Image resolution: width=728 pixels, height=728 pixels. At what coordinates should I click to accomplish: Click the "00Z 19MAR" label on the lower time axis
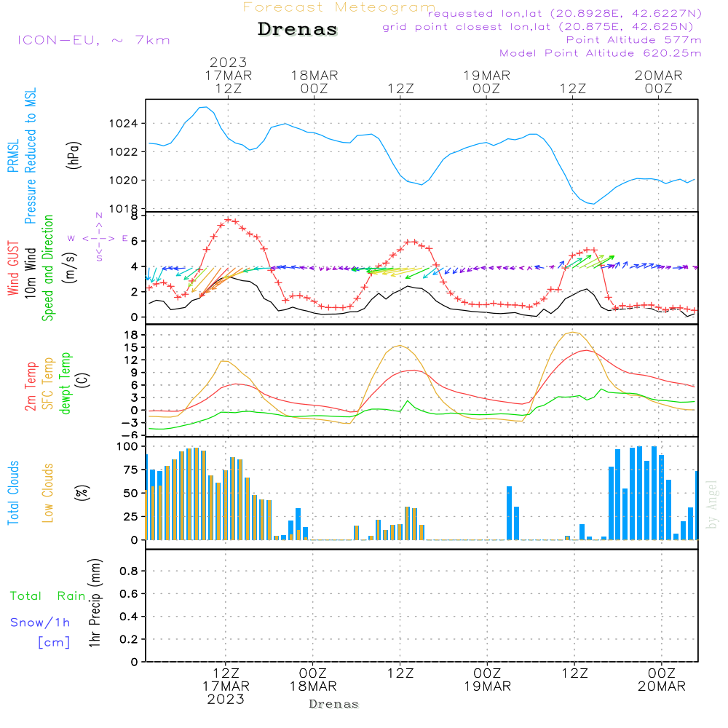tap(488, 680)
